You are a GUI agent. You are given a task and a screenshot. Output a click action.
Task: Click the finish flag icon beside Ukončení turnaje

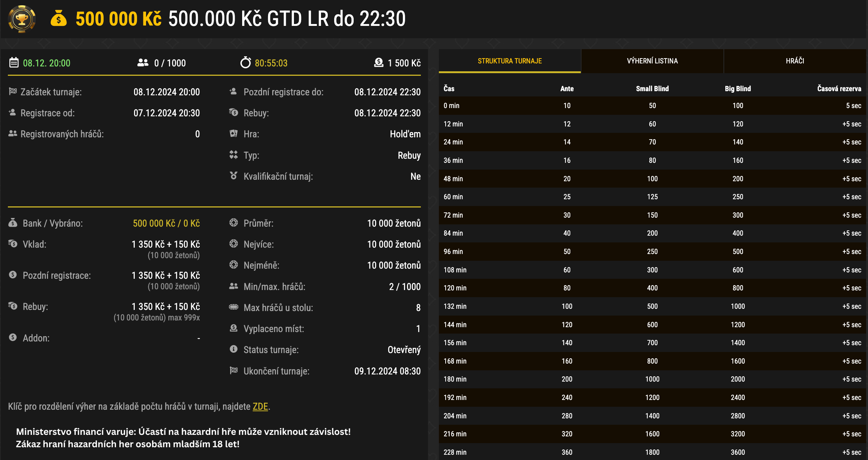[x=234, y=370]
